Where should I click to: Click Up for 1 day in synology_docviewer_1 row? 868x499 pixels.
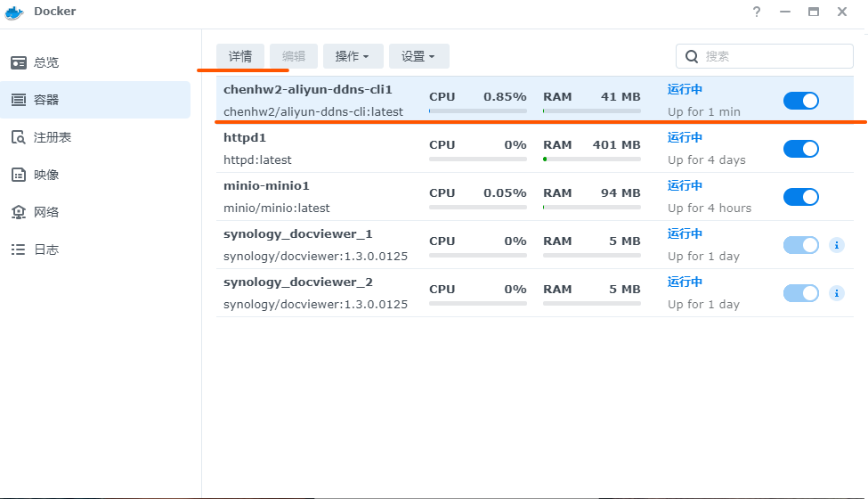pos(703,257)
